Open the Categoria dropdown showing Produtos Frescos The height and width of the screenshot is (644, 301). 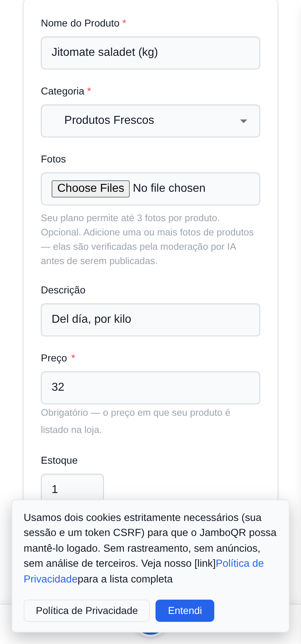pyautogui.click(x=150, y=121)
